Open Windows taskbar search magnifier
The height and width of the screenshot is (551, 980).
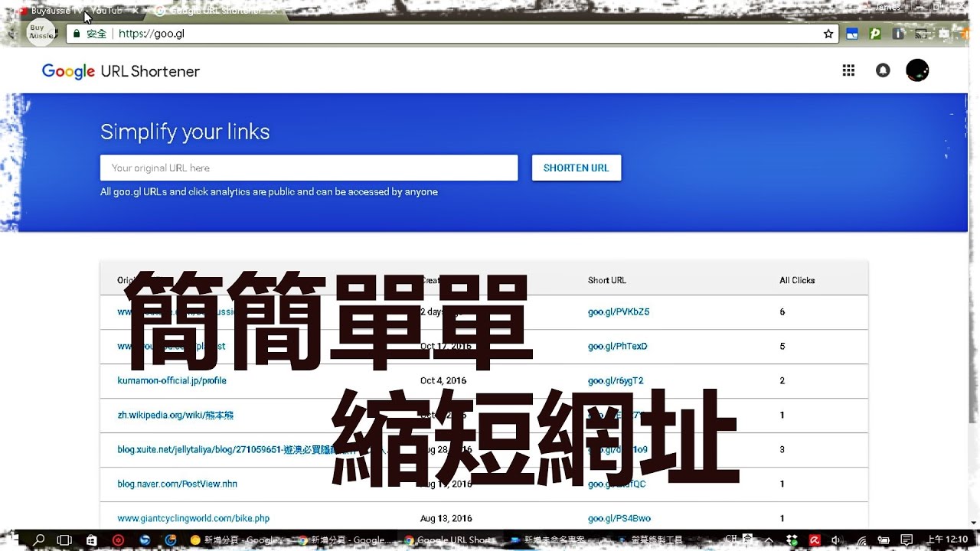tap(39, 540)
